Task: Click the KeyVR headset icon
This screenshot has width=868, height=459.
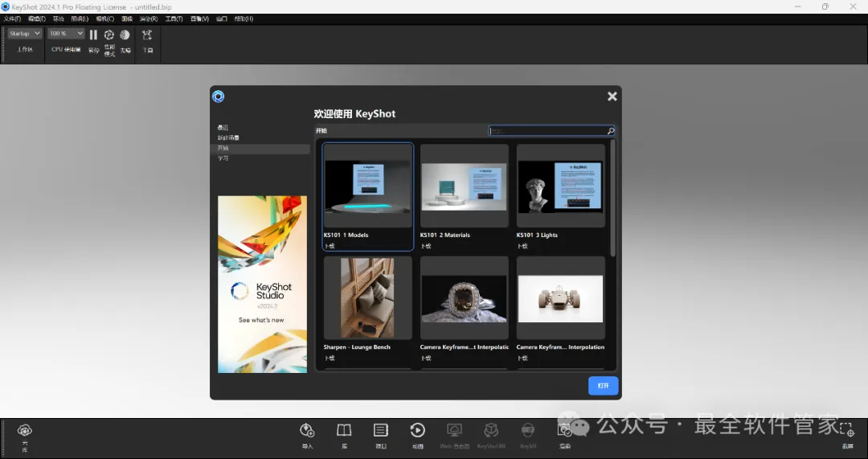Action: [528, 430]
